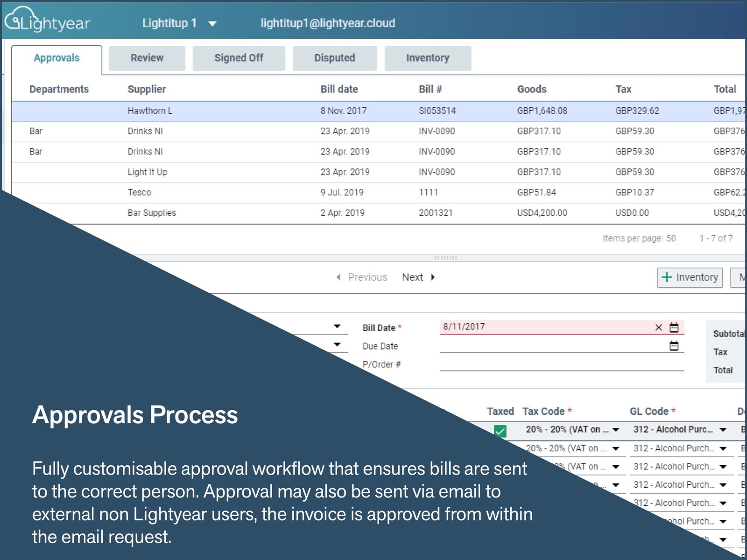Toggle the green Taxed checkbox
Viewport: 747px width, 560px height.
coord(500,431)
